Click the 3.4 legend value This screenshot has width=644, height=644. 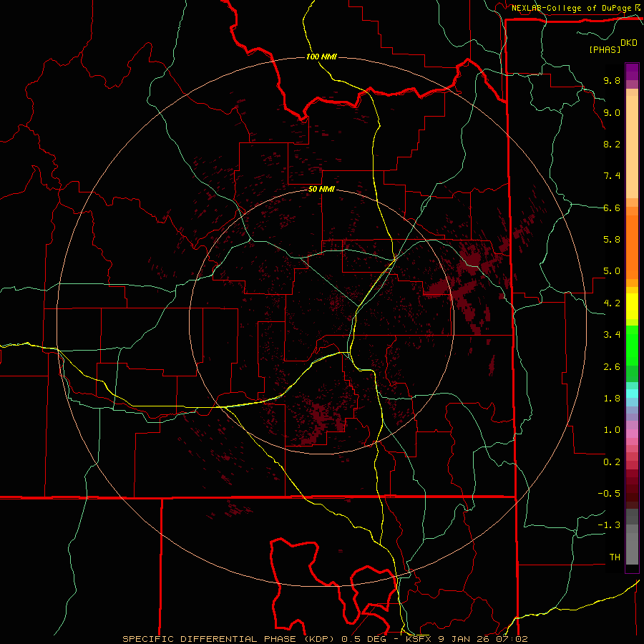pyautogui.click(x=612, y=335)
